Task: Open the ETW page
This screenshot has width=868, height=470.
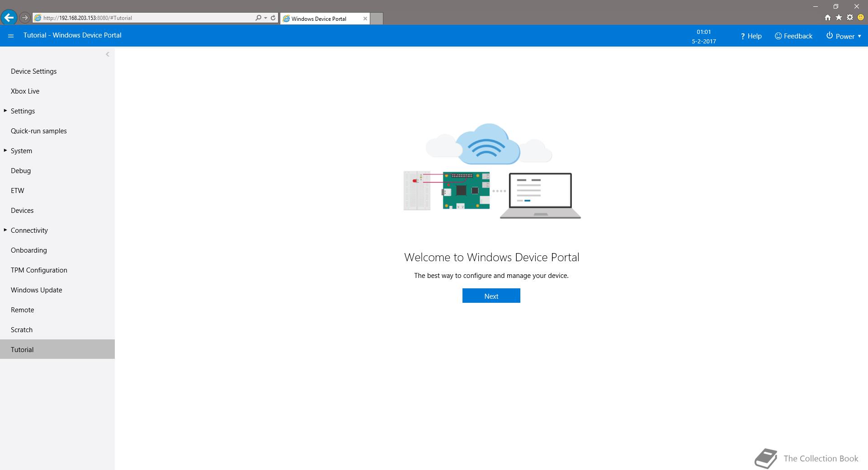Action: pos(57,191)
